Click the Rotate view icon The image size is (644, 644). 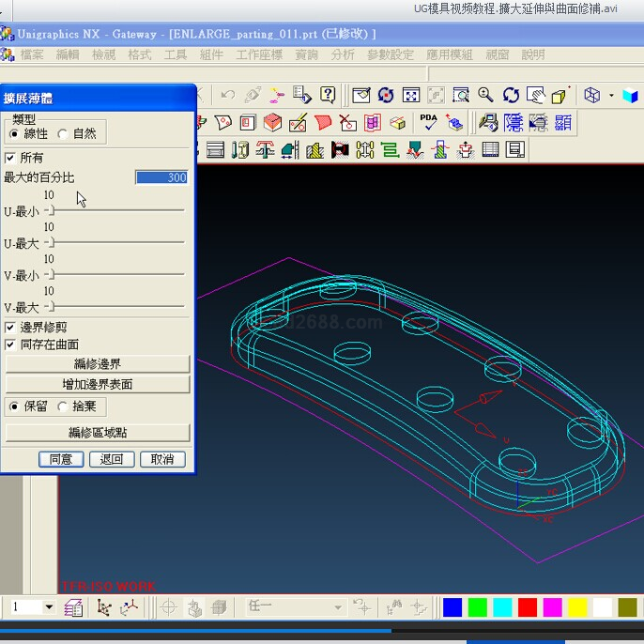tap(511, 95)
